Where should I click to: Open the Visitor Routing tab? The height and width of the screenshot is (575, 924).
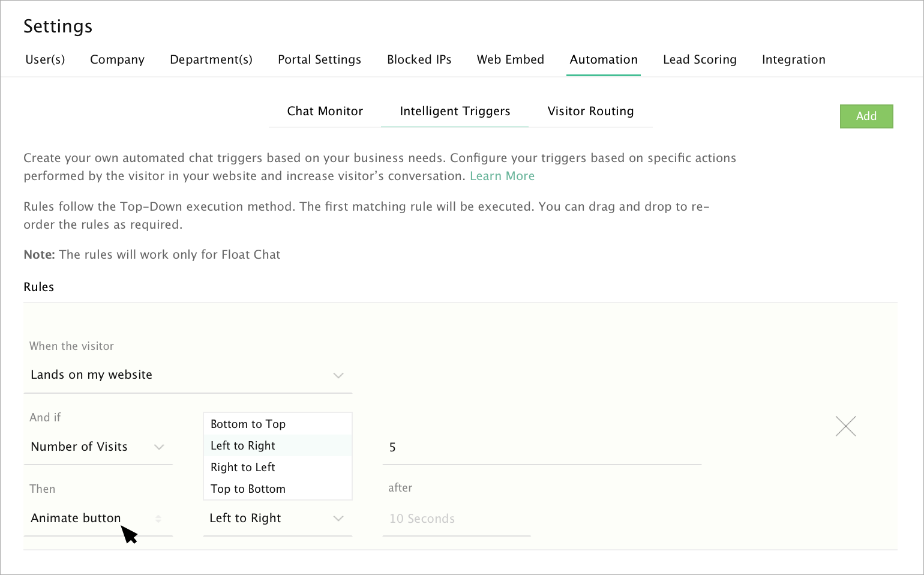(590, 111)
